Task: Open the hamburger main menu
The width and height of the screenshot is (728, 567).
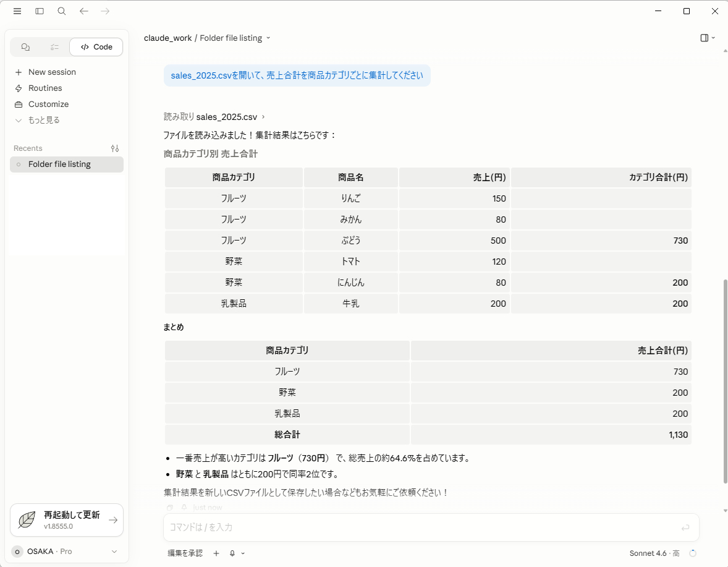Action: (17, 11)
